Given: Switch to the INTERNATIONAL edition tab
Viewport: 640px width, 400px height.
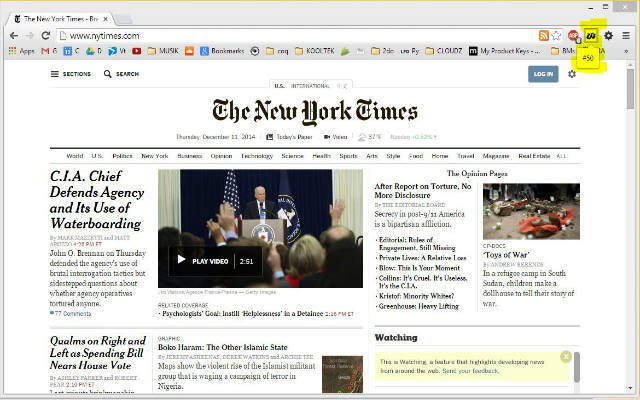Looking at the screenshot, I should tap(310, 86).
